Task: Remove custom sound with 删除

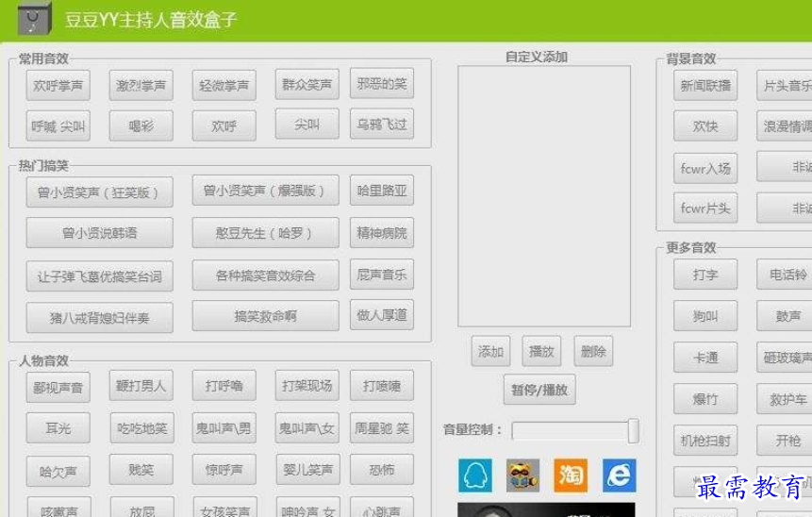Action: [593, 351]
